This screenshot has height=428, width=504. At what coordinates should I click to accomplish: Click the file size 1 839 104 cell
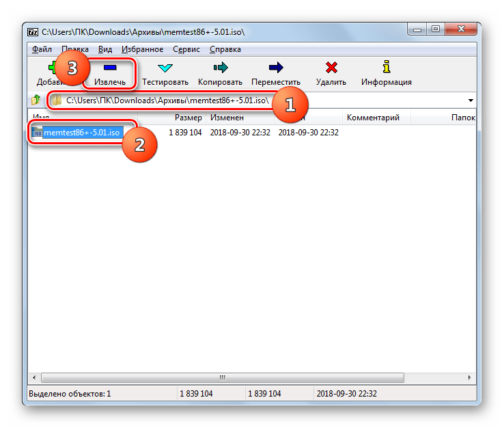coord(185,132)
